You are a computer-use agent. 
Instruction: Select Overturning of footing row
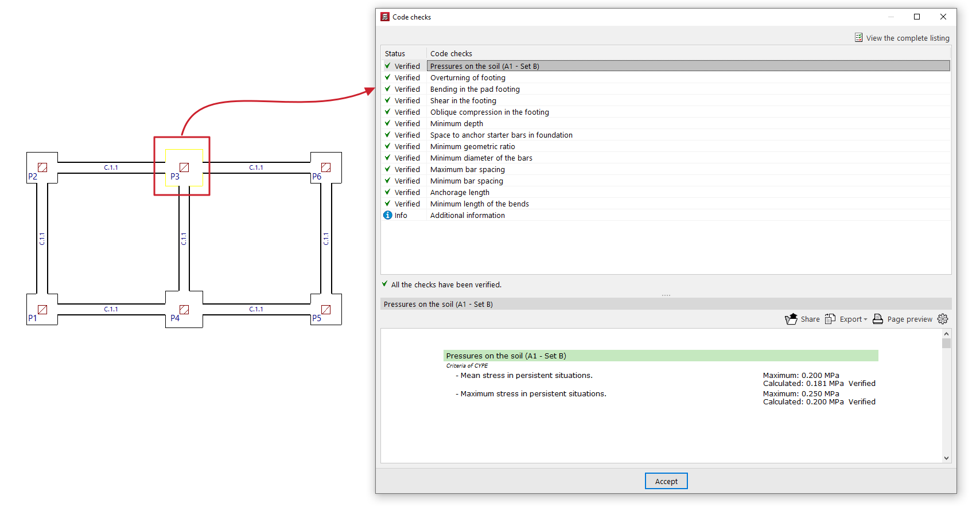click(x=666, y=77)
